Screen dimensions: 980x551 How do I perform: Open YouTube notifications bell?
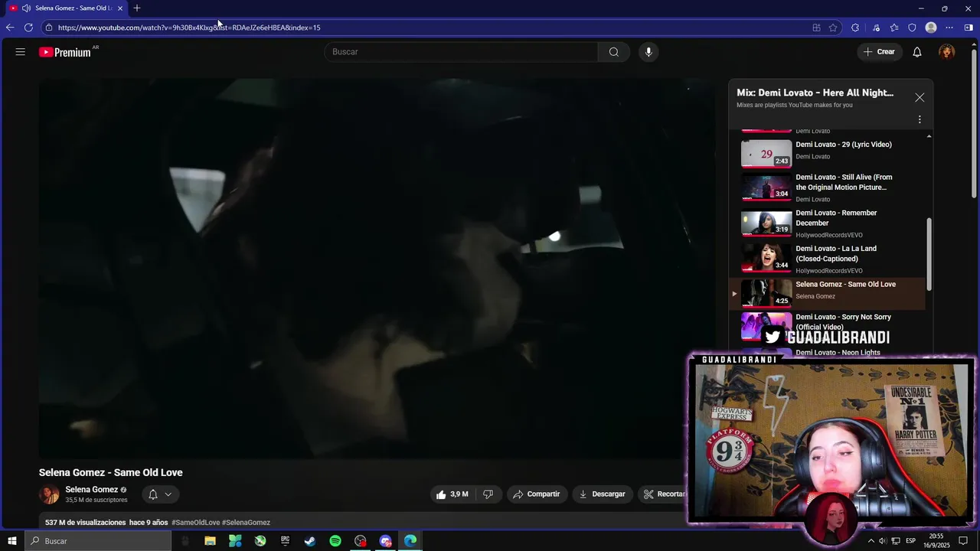[917, 52]
